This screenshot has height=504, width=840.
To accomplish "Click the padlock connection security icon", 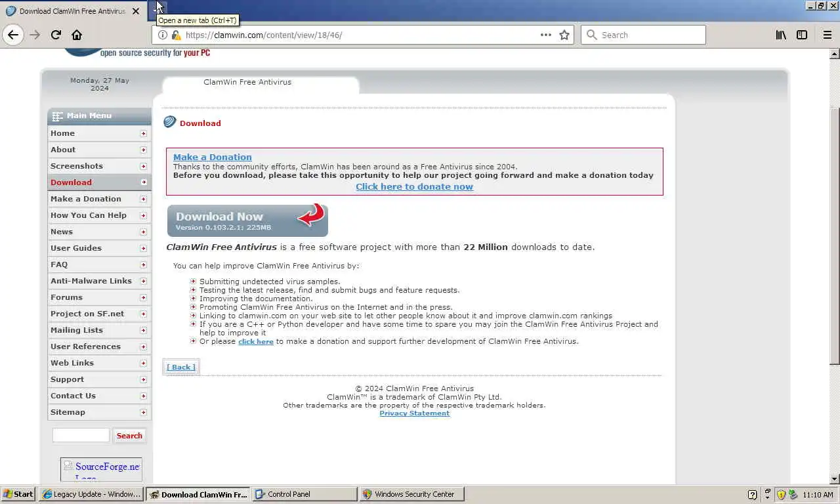I will [176, 35].
